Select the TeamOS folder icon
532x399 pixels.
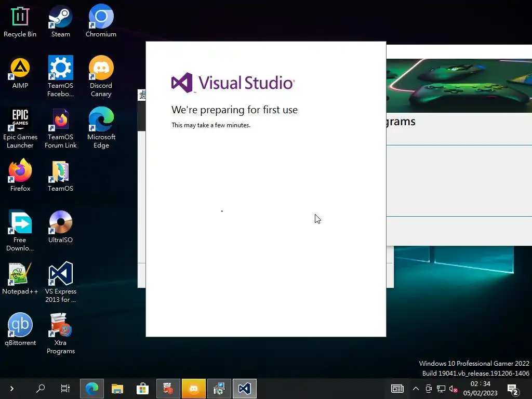tap(60, 176)
